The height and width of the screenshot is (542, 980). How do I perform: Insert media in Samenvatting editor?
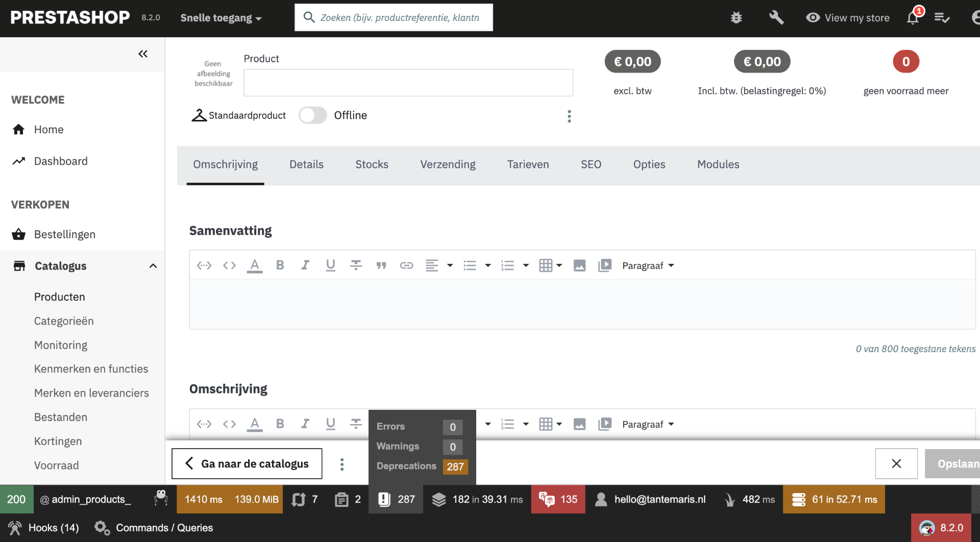(x=605, y=265)
